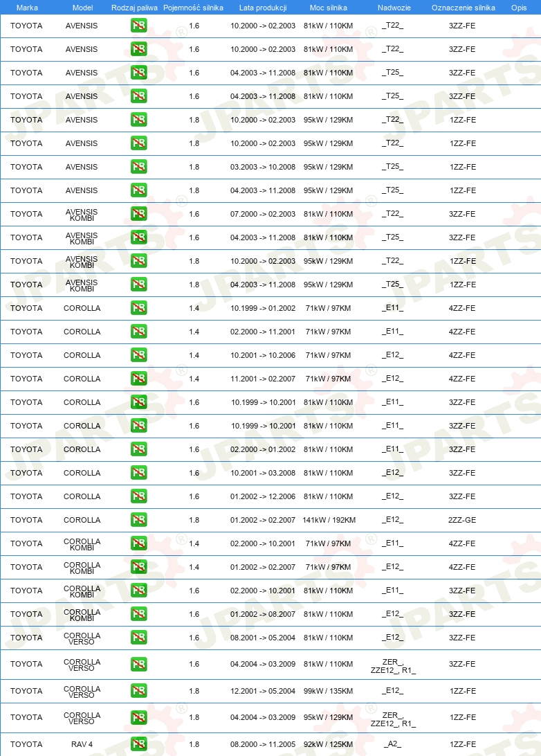Click the TOYOTA cell in the RAV 4 row

[x=26, y=744]
